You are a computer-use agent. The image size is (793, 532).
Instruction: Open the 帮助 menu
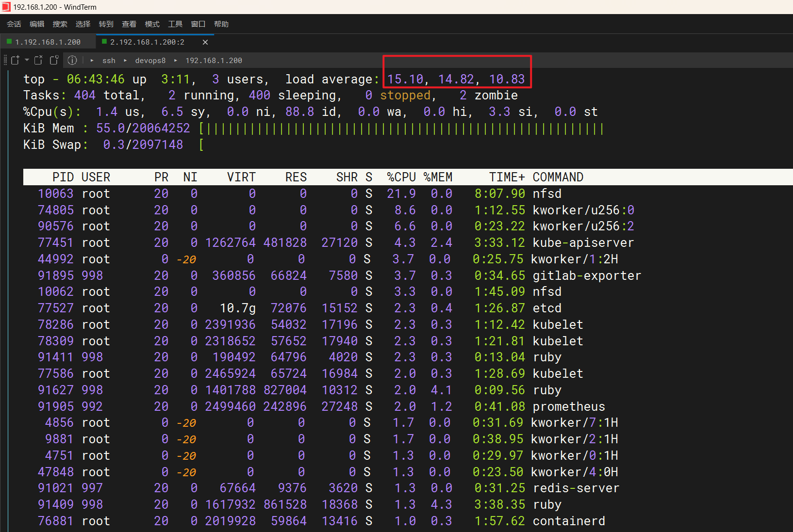click(x=221, y=24)
